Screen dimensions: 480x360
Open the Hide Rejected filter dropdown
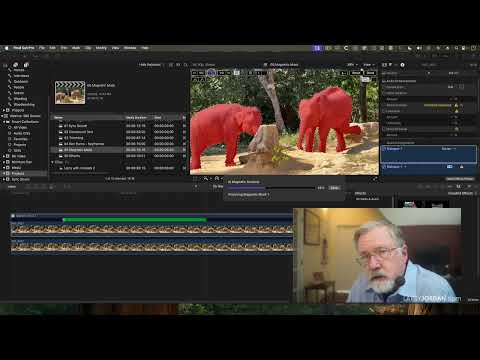[151, 65]
